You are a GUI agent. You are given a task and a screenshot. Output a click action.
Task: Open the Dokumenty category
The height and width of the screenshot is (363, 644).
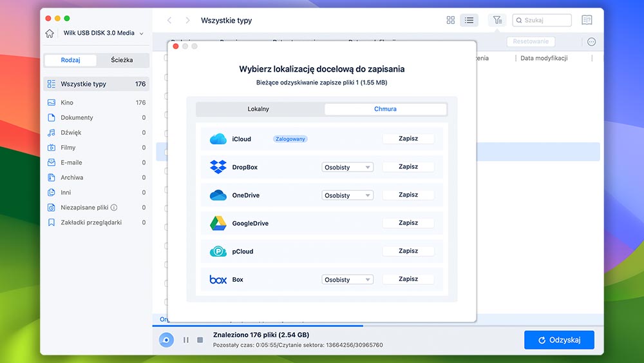(x=96, y=117)
